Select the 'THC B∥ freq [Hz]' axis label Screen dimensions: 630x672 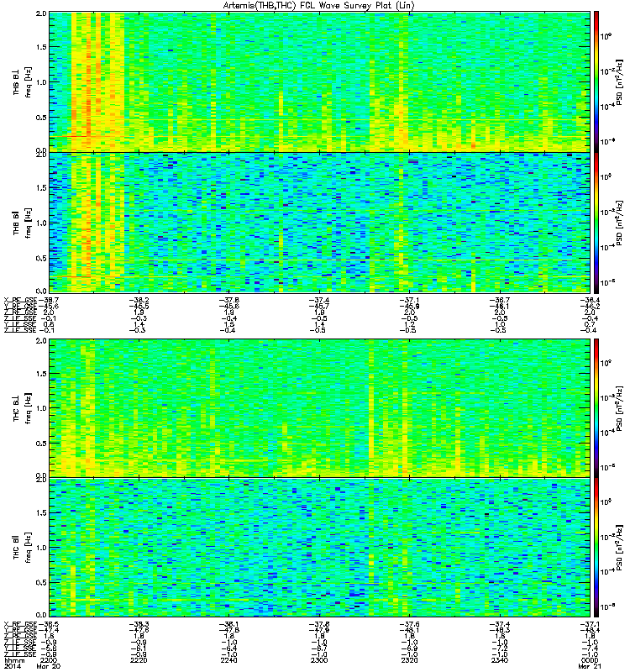pyautogui.click(x=23, y=548)
